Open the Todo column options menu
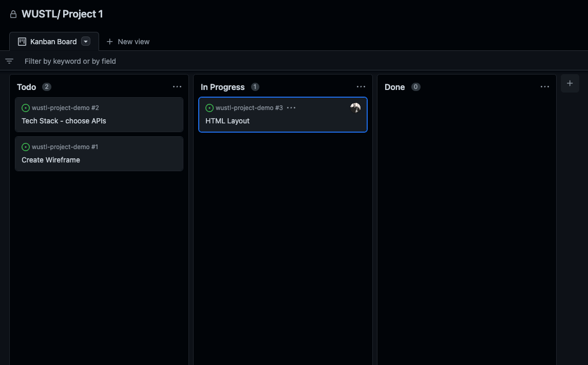The image size is (588, 365). click(177, 87)
